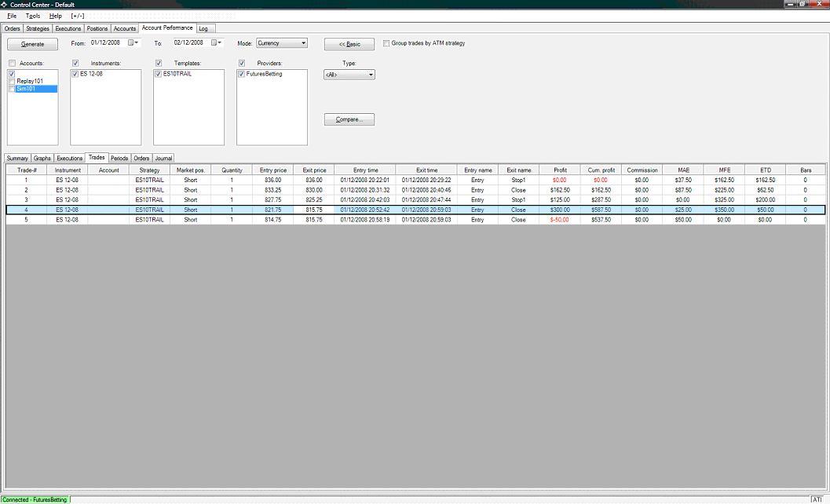Check the Sim101 account checkbox
Image resolution: width=830 pixels, height=504 pixels.
pos(12,89)
